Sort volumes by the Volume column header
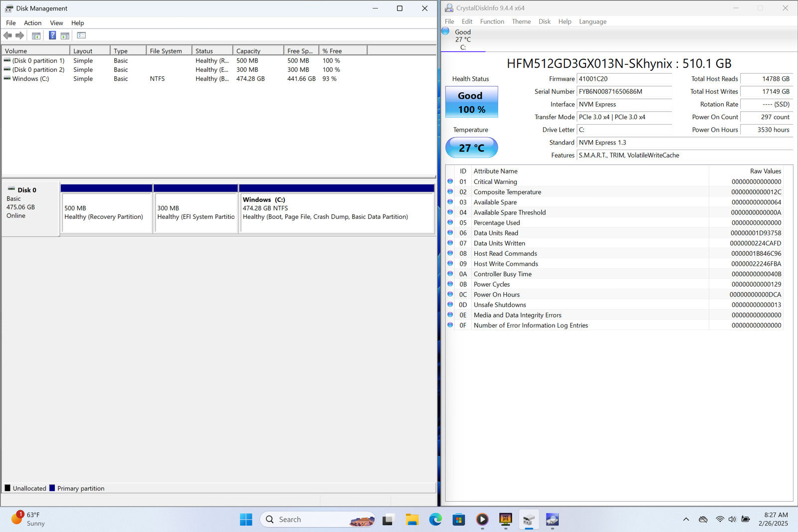Screen dimensions: 798x532 coord(35,51)
